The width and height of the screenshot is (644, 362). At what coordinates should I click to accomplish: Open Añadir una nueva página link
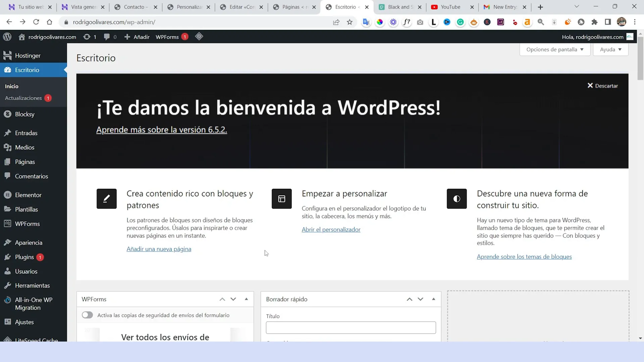click(159, 249)
